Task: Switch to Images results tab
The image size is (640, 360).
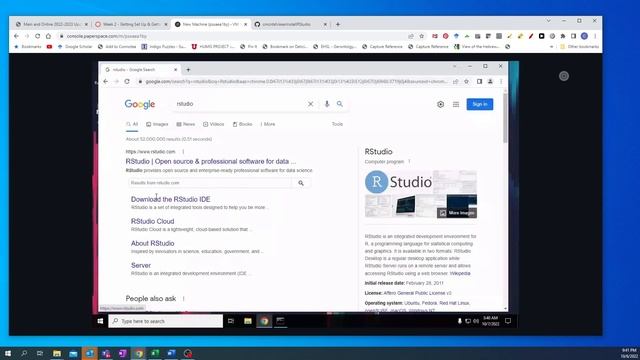Action: [157, 124]
